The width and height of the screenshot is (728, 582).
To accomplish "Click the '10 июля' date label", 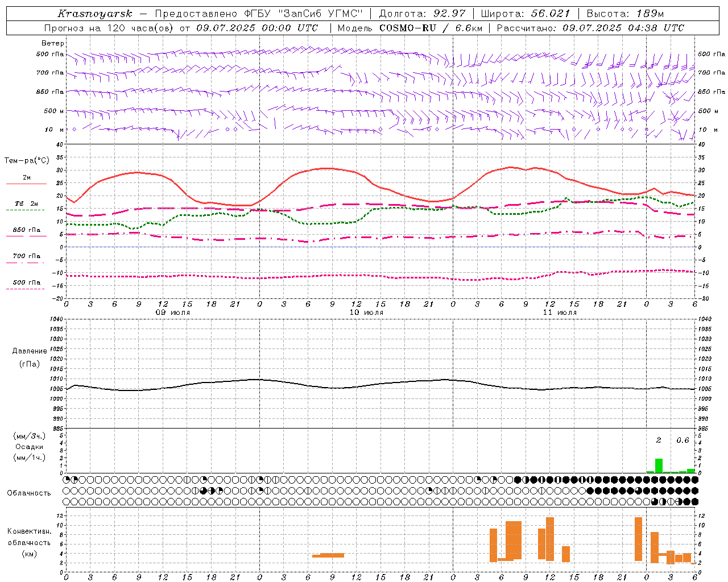I will pyautogui.click(x=366, y=313).
